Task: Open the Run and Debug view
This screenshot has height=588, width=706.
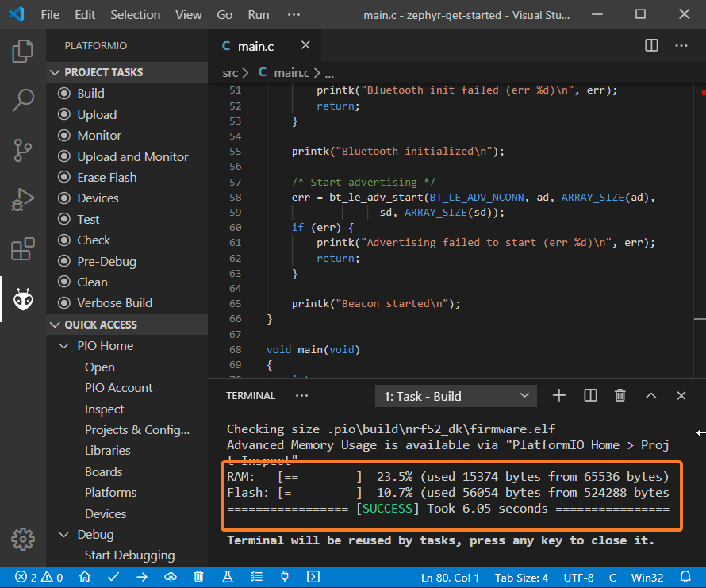Action: [22, 200]
